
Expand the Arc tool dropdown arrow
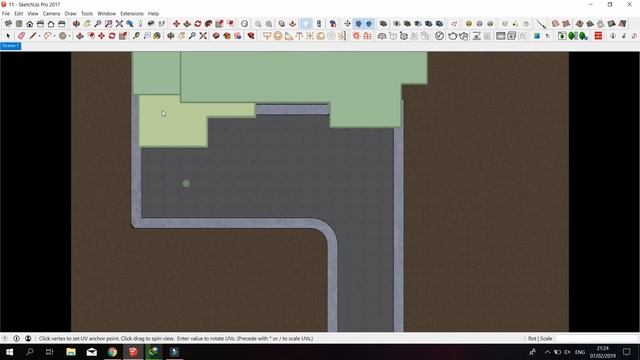54,36
